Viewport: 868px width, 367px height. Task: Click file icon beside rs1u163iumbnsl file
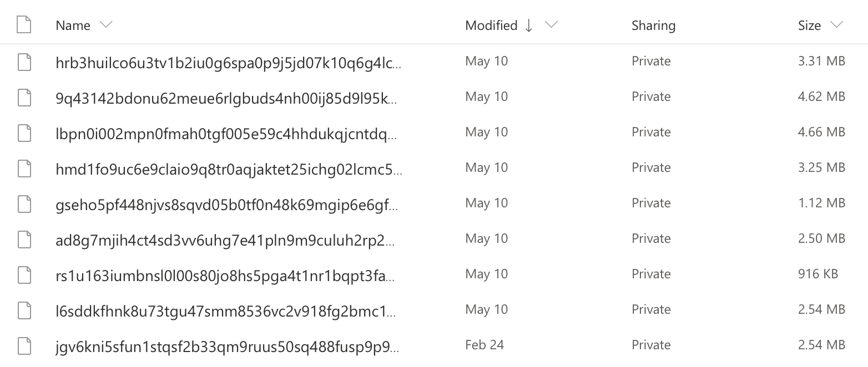[x=24, y=274]
